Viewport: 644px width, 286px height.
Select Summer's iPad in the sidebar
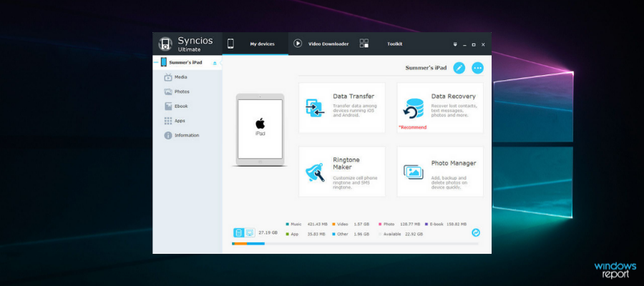[x=187, y=62]
